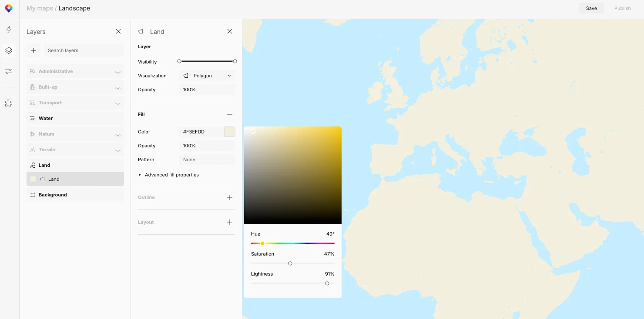The width and height of the screenshot is (644, 319).
Task: Click the Search layers field
Action: coord(84,50)
